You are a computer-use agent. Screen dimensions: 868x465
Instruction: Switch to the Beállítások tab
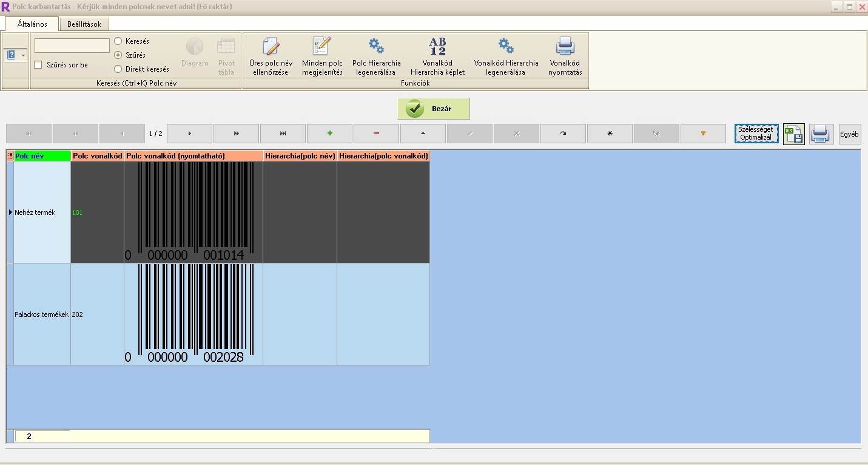coord(84,24)
